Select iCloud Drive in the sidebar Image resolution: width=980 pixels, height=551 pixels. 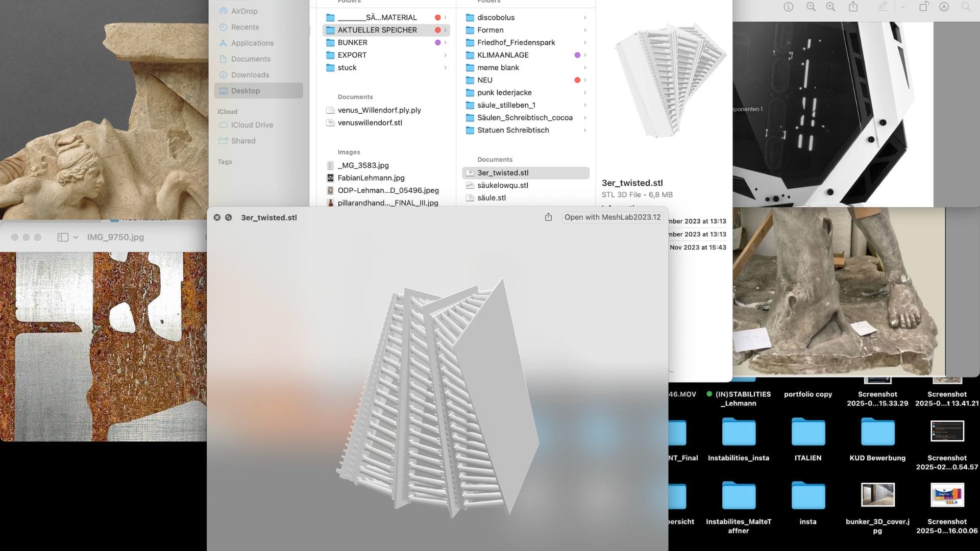pos(252,125)
